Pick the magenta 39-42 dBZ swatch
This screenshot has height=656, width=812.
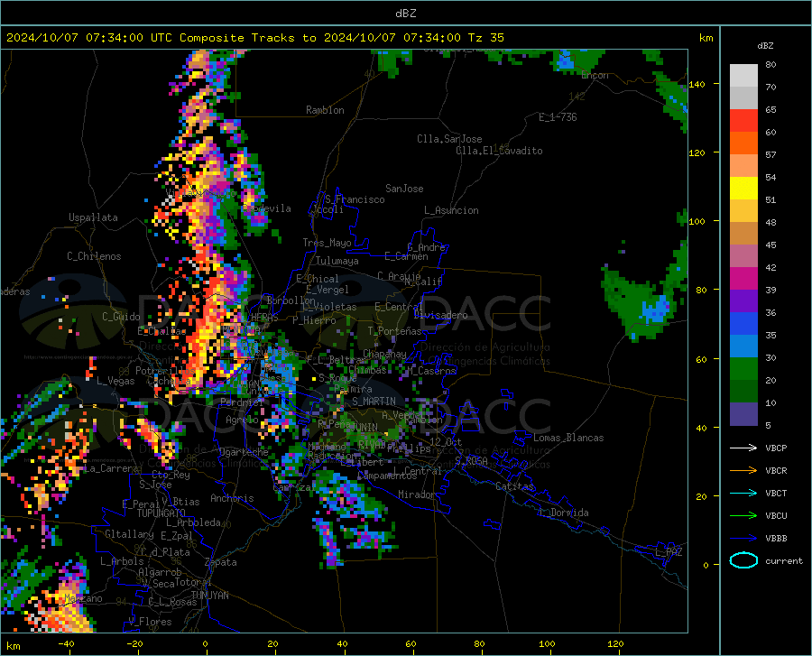tap(743, 279)
